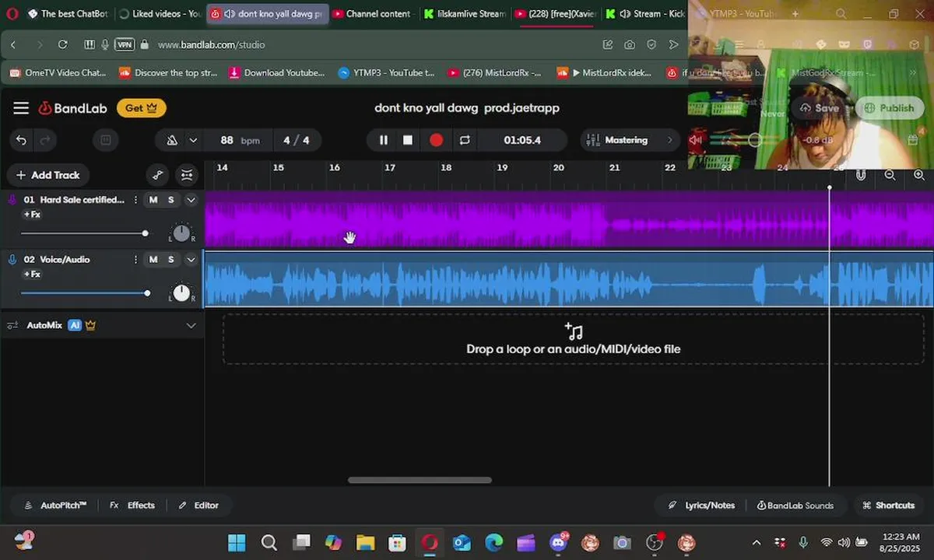Switch to the lilskamlive Stream tab
The height and width of the screenshot is (560, 934).
465,14
